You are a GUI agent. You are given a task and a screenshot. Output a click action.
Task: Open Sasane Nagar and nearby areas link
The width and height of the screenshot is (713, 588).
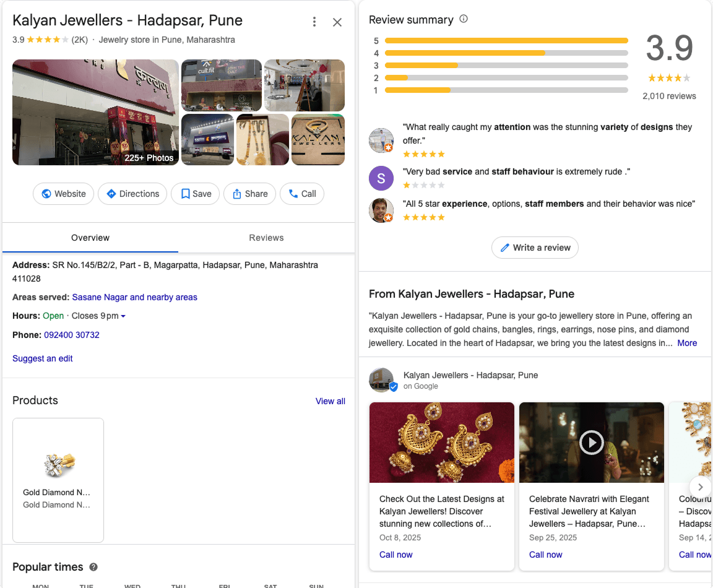pyautogui.click(x=134, y=297)
